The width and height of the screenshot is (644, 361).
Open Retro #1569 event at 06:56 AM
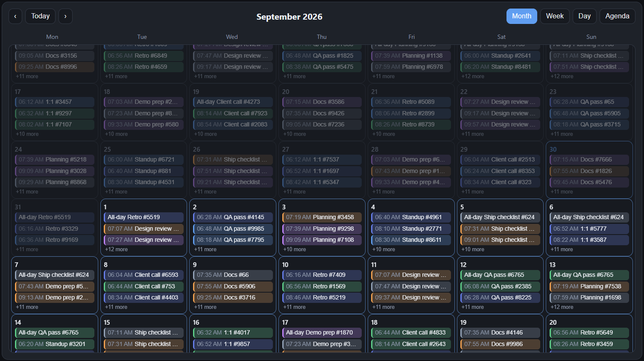(322, 286)
